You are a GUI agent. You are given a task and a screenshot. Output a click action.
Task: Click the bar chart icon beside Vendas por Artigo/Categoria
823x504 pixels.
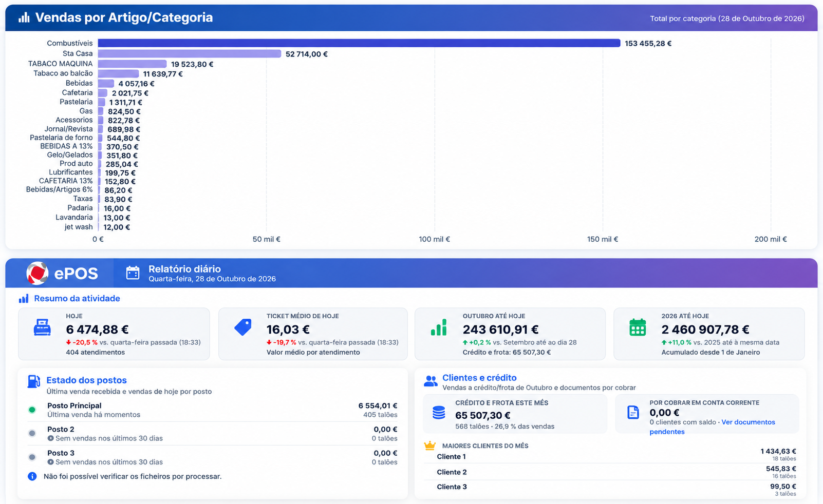click(x=24, y=17)
